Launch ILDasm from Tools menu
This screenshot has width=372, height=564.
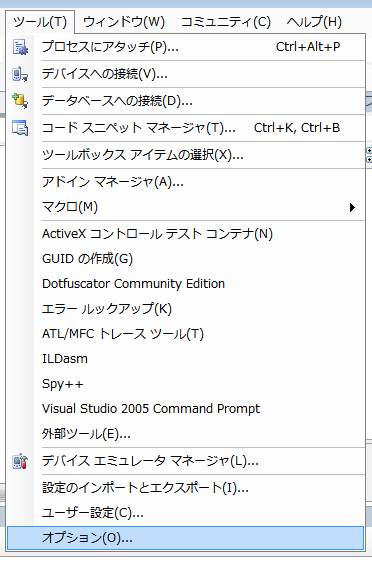186,359
